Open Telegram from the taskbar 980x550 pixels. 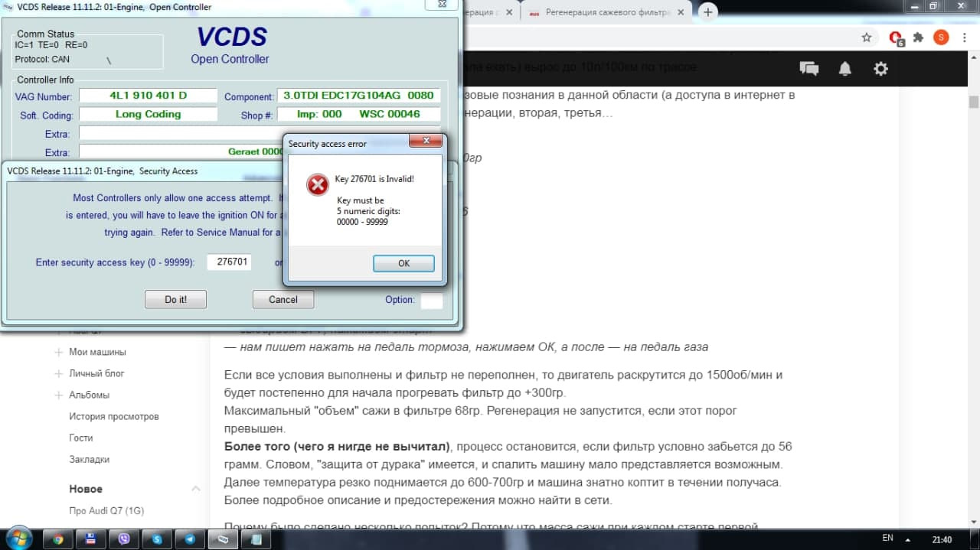[x=190, y=539]
